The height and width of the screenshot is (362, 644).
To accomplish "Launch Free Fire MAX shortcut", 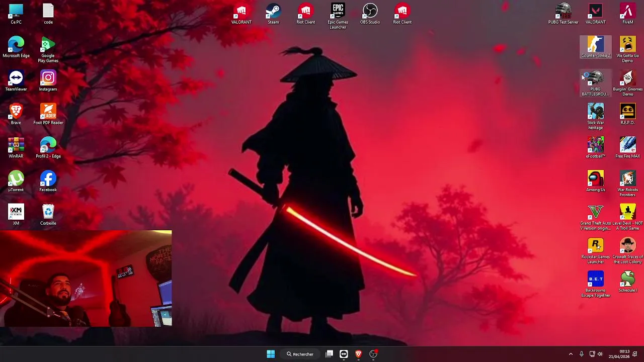I will (x=628, y=148).
